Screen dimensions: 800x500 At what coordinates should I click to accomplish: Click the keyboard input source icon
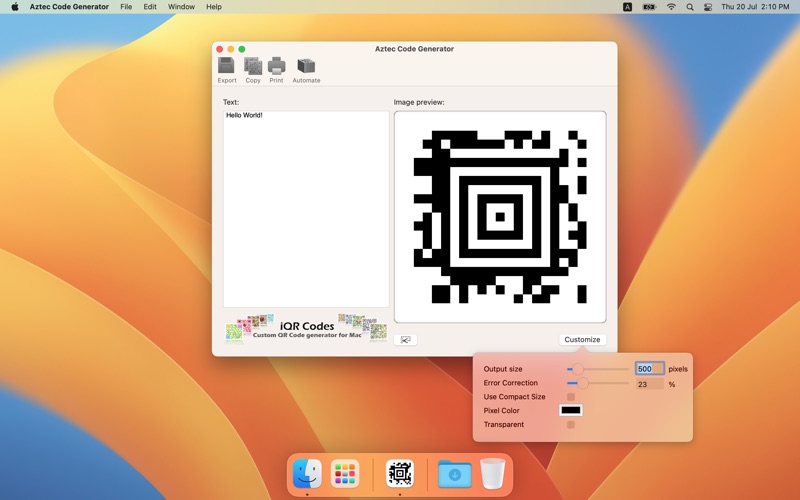tap(627, 7)
